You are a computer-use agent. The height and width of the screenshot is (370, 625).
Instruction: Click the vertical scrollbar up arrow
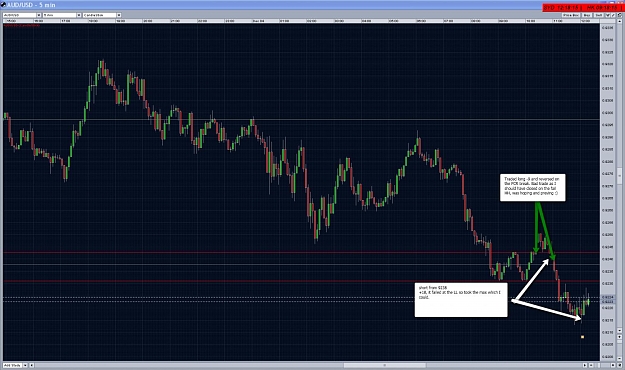click(619, 21)
